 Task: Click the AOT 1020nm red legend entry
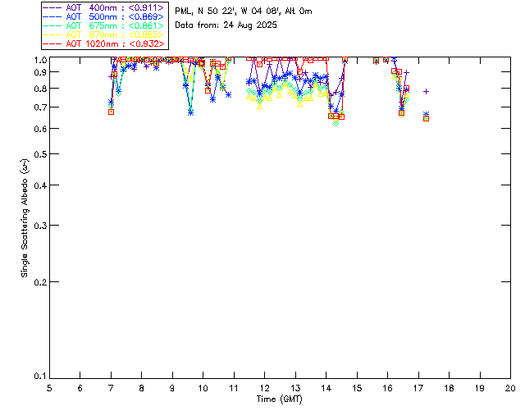pos(103,43)
